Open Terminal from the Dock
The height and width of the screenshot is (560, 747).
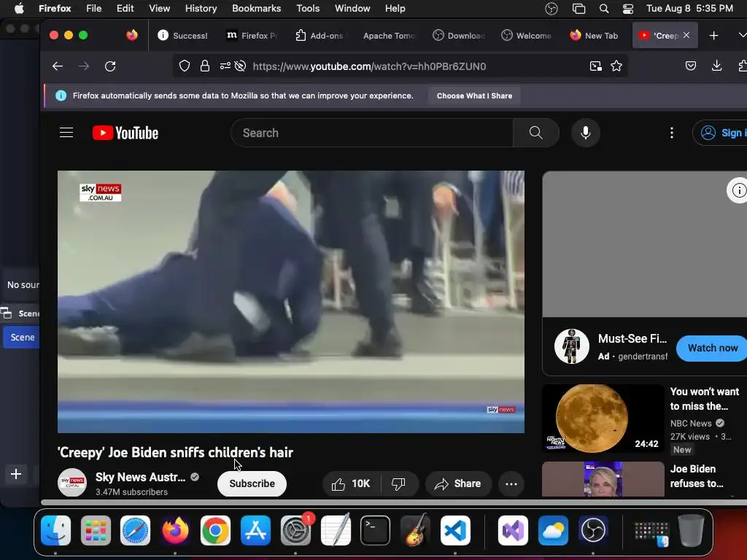376,530
